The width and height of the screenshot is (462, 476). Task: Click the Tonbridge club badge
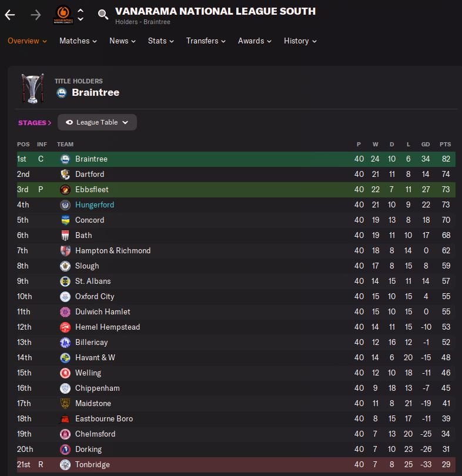65,465
